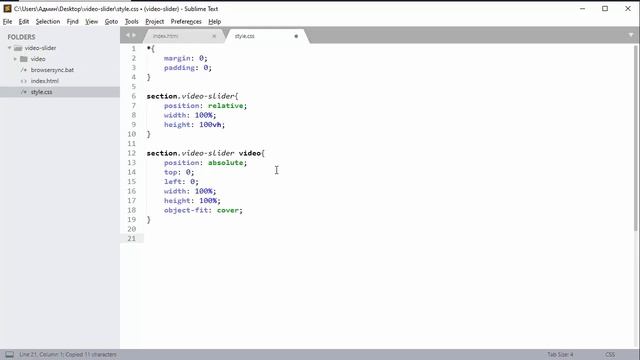Close the index.html tab
Screen dimensions: 640x360
[214, 36]
